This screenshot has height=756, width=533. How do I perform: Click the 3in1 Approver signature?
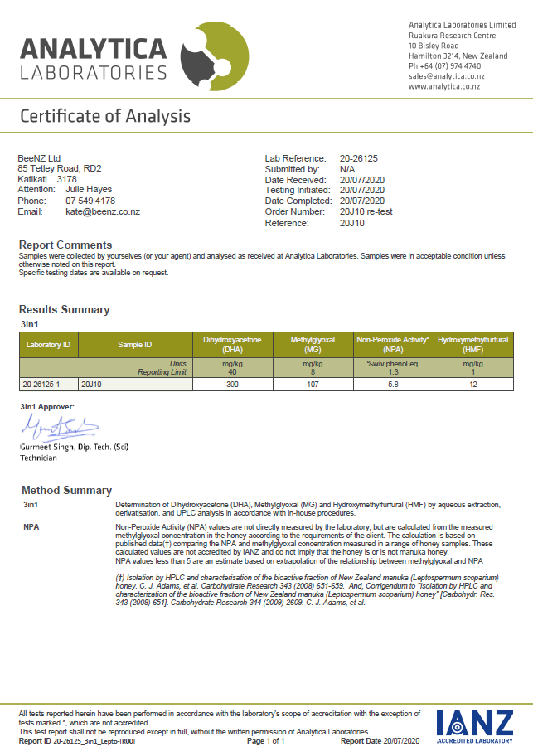[x=60, y=427]
